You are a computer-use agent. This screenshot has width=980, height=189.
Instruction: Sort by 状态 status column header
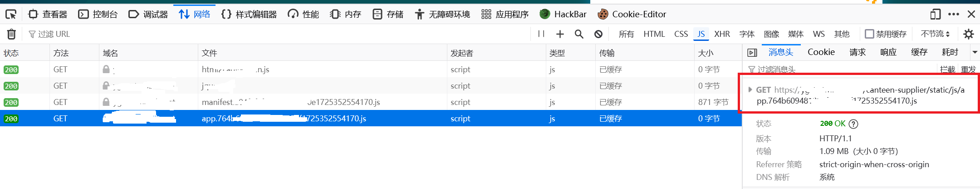(24, 53)
